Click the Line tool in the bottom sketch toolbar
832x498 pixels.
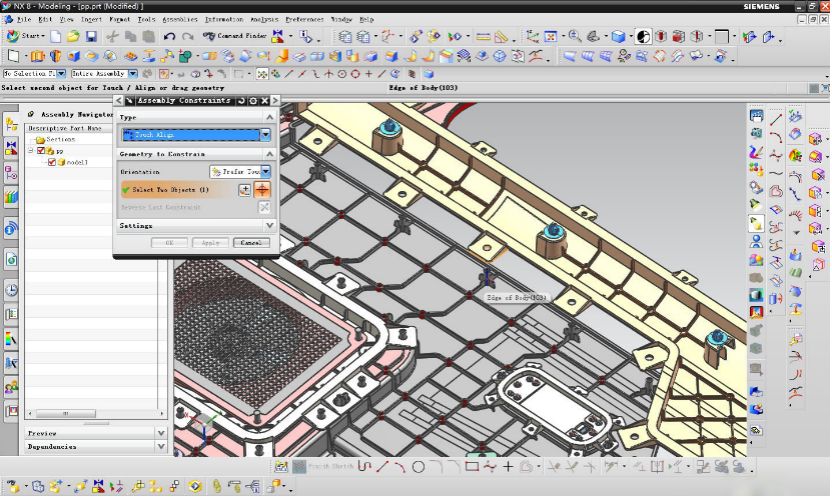click(383, 467)
